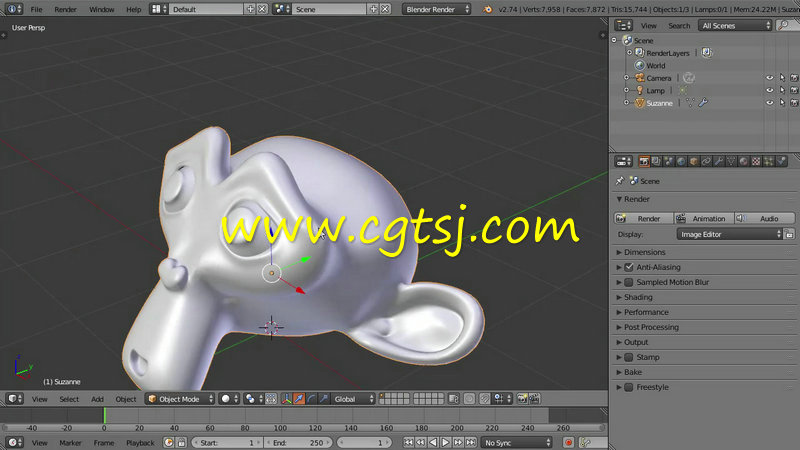Toggle the Anti-Aliasing checkbox
The height and width of the screenshot is (450, 800).
click(x=629, y=267)
